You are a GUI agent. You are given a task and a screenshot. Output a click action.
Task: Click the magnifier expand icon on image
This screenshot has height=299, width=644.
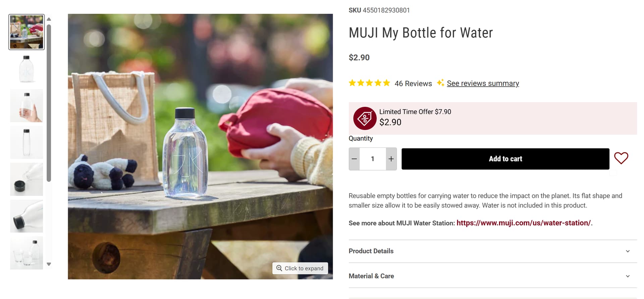279,268
